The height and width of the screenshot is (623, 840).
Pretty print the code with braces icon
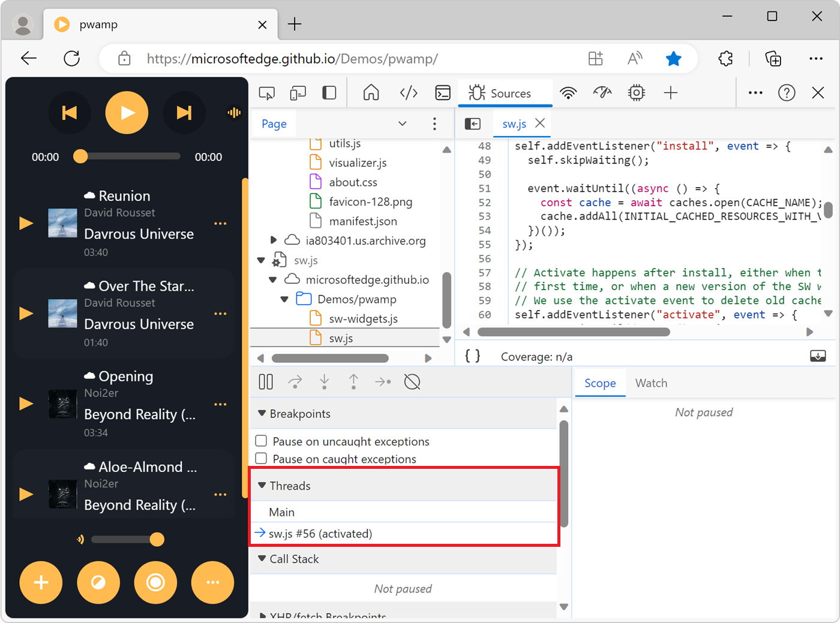coord(473,356)
